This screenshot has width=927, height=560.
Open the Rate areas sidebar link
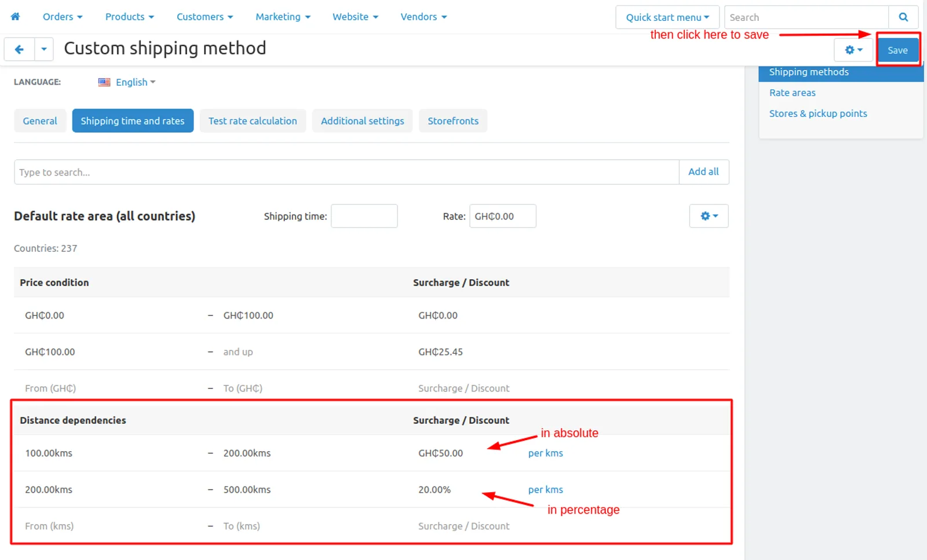click(792, 93)
